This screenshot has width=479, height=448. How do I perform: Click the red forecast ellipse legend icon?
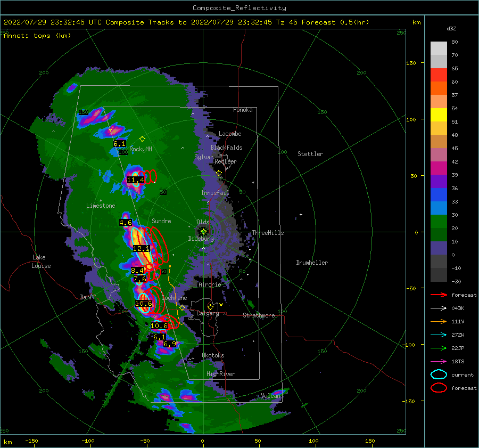coord(439,388)
